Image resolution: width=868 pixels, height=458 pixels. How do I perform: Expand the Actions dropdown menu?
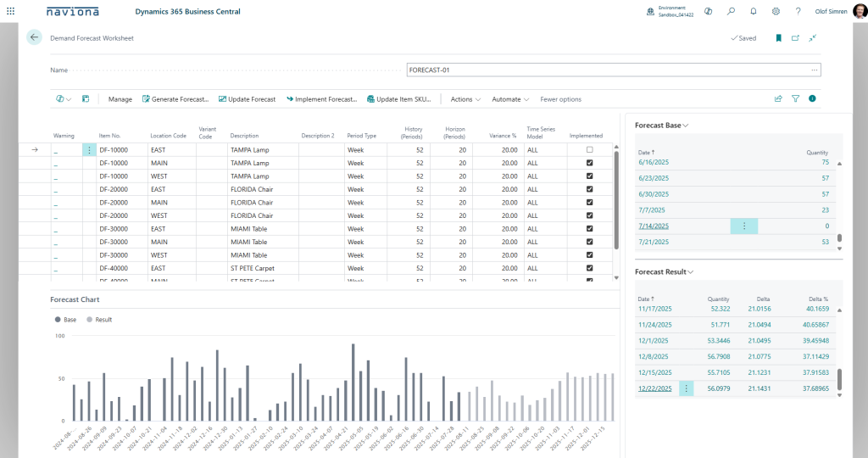point(465,99)
